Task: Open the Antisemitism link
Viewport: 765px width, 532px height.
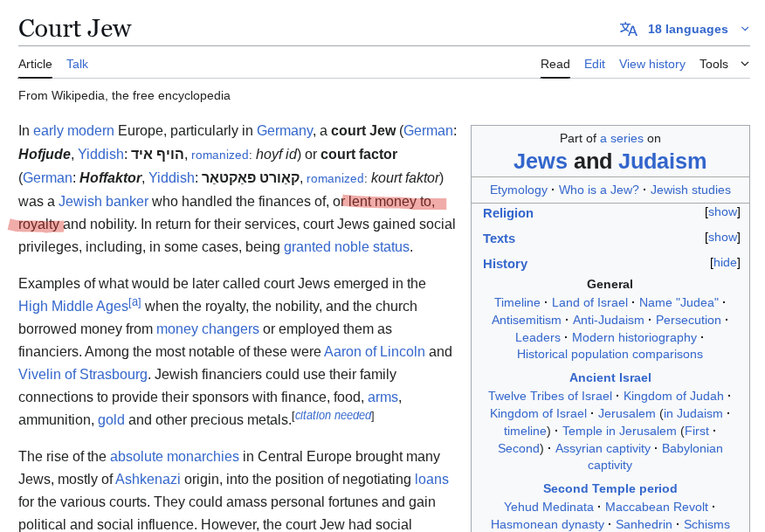Action: [526, 321]
